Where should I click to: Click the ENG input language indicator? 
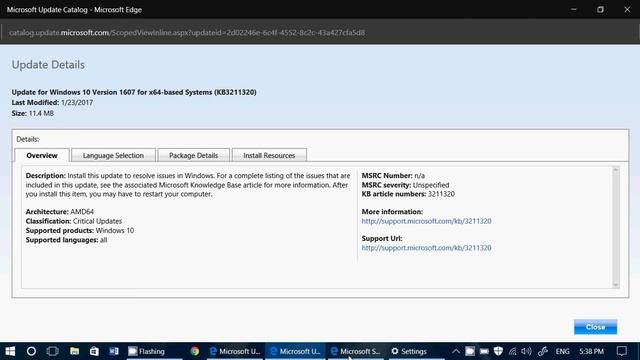click(x=562, y=351)
